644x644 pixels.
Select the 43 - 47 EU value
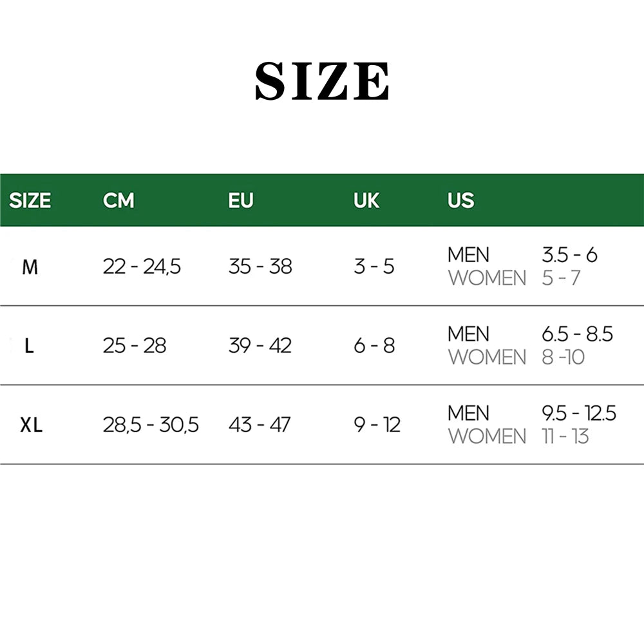pyautogui.click(x=260, y=425)
